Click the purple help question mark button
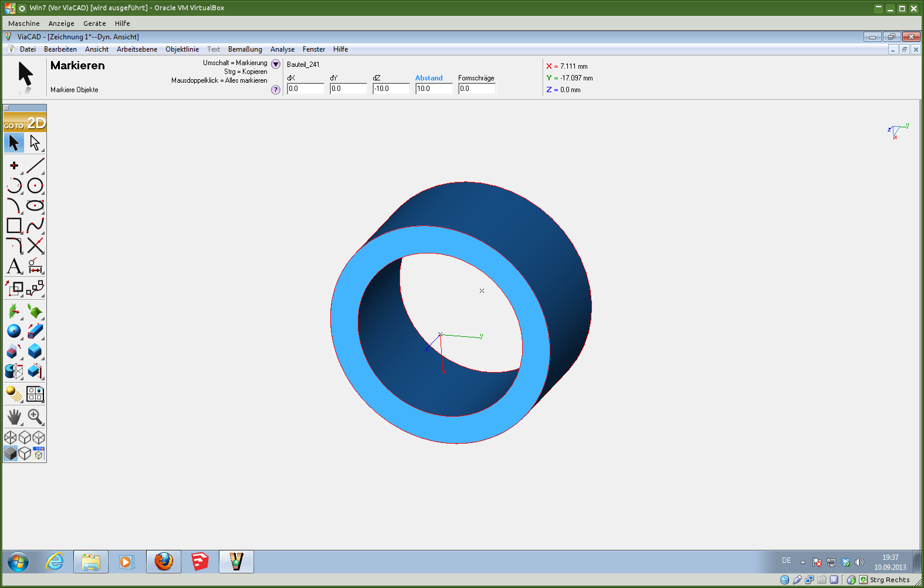This screenshot has height=588, width=924. pos(276,90)
